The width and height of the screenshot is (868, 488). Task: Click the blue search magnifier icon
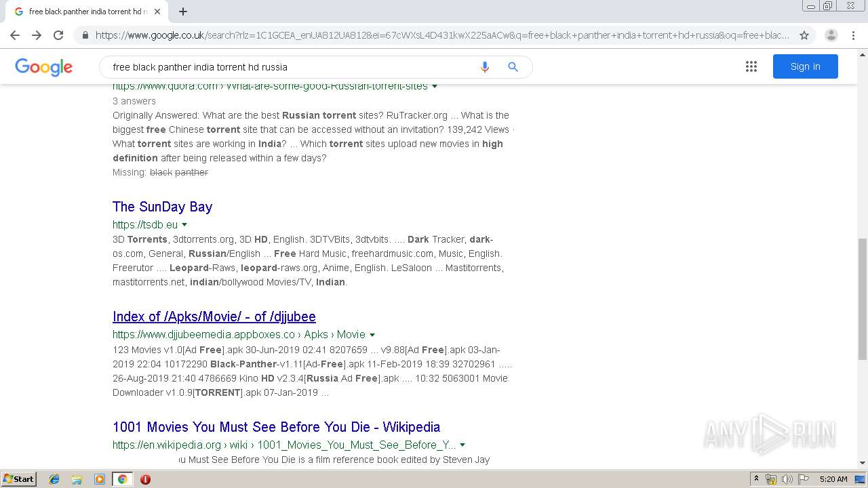tap(513, 67)
